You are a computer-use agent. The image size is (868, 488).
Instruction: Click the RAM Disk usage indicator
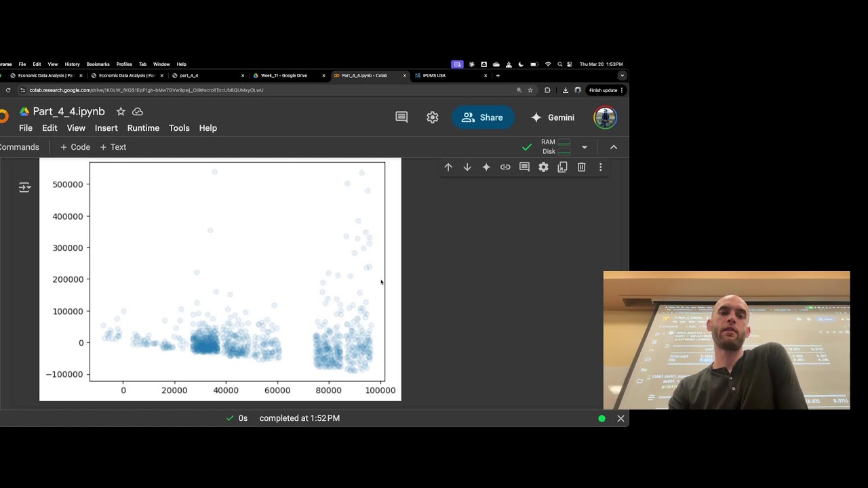[x=556, y=147]
